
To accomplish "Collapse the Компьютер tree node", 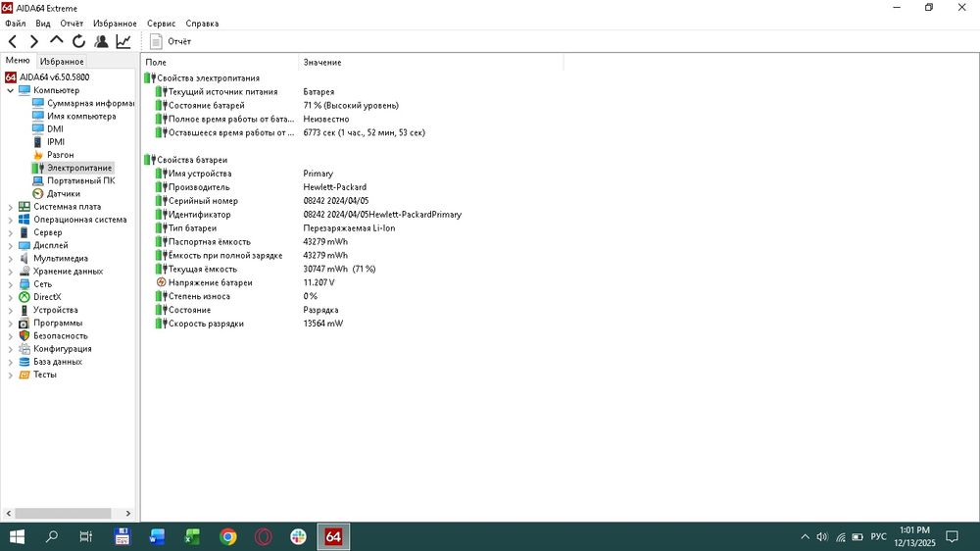I will pyautogui.click(x=10, y=90).
